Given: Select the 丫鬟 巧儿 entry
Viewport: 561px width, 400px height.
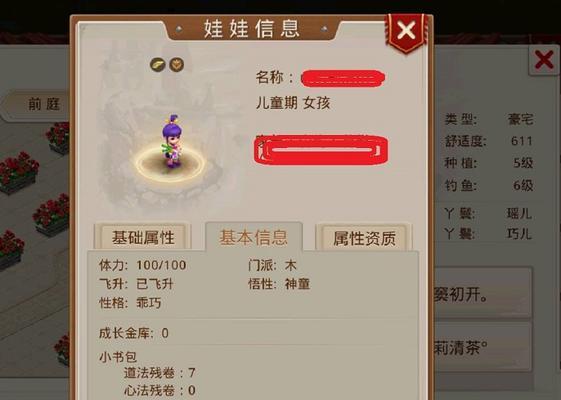Looking at the screenshot, I should coord(488,234).
